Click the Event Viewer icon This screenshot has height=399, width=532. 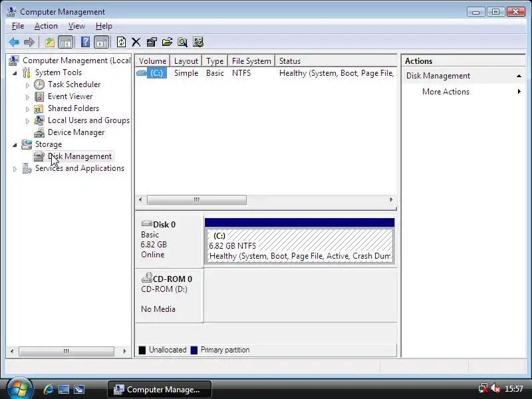click(39, 96)
